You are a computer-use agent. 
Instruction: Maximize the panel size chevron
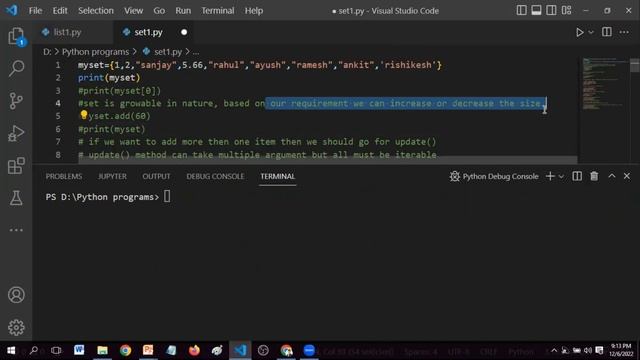point(611,176)
